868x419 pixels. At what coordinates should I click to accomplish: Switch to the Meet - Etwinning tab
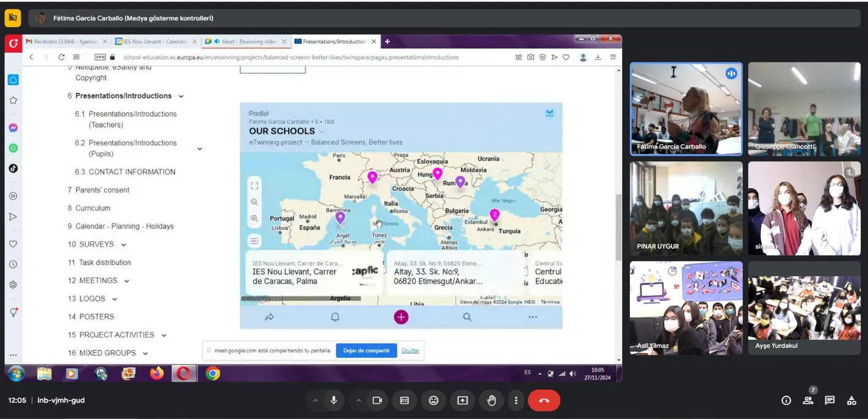pos(245,42)
